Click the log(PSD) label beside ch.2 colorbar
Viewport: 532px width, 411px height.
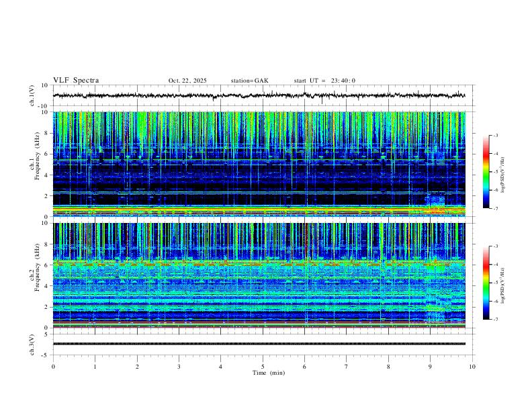502,285
